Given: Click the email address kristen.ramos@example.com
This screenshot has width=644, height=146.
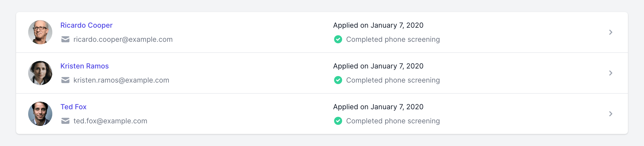Looking at the screenshot, I should (x=121, y=80).
